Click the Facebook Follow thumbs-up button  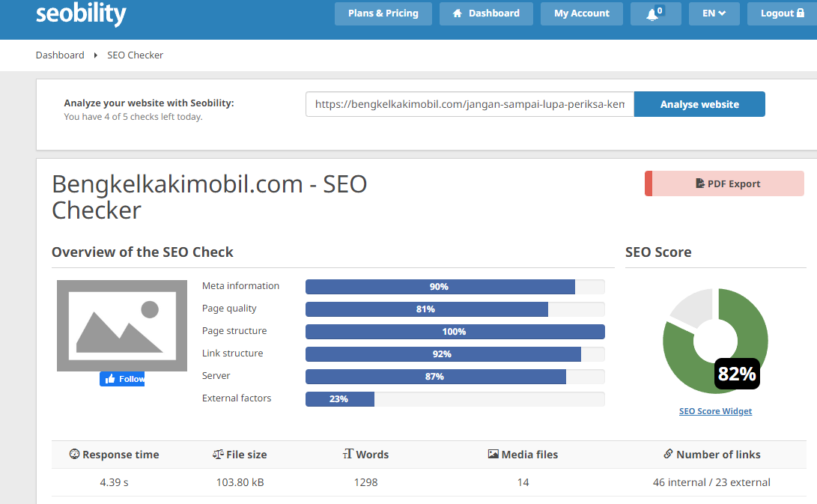(122, 379)
